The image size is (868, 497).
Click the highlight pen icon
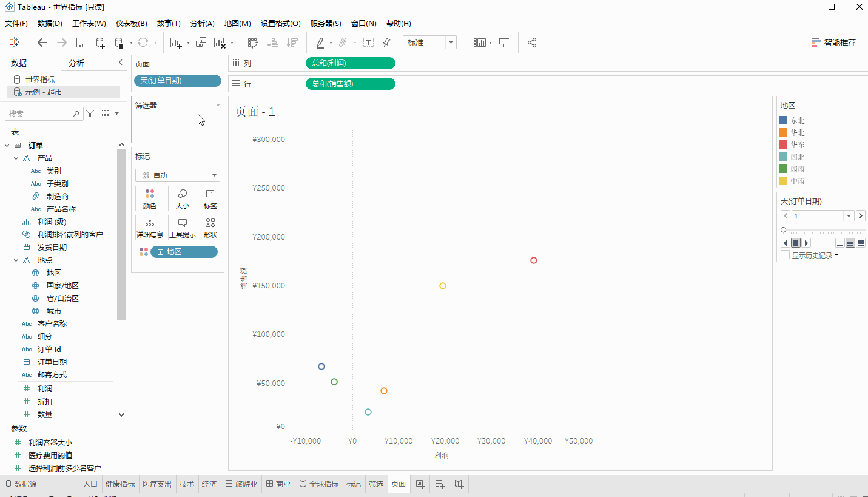click(x=320, y=42)
